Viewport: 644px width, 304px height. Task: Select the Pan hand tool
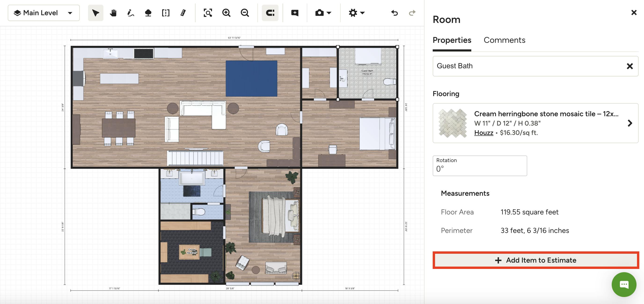pos(113,13)
